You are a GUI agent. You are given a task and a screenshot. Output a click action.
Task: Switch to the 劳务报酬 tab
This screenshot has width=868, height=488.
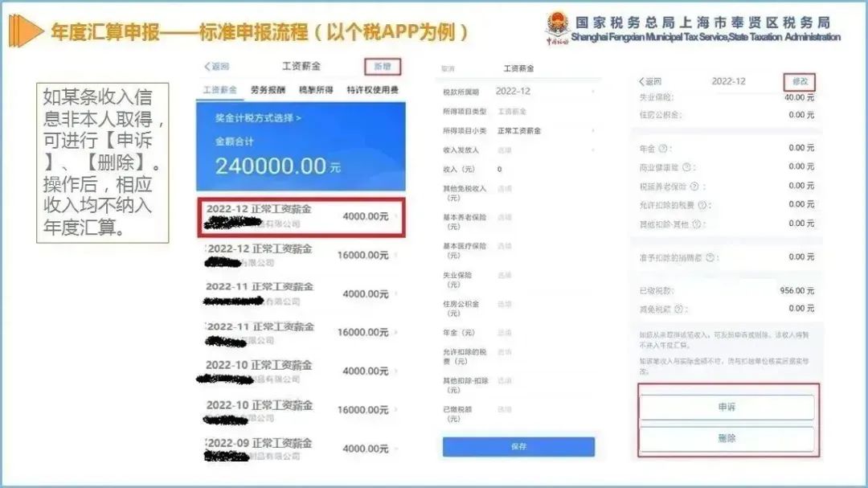pos(268,90)
